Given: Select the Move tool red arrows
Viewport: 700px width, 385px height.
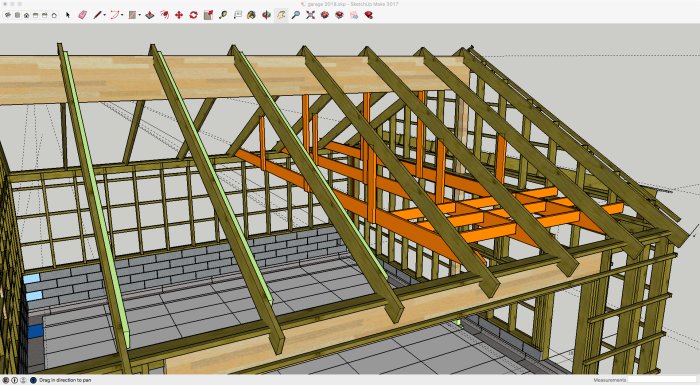Looking at the screenshot, I should click(179, 15).
